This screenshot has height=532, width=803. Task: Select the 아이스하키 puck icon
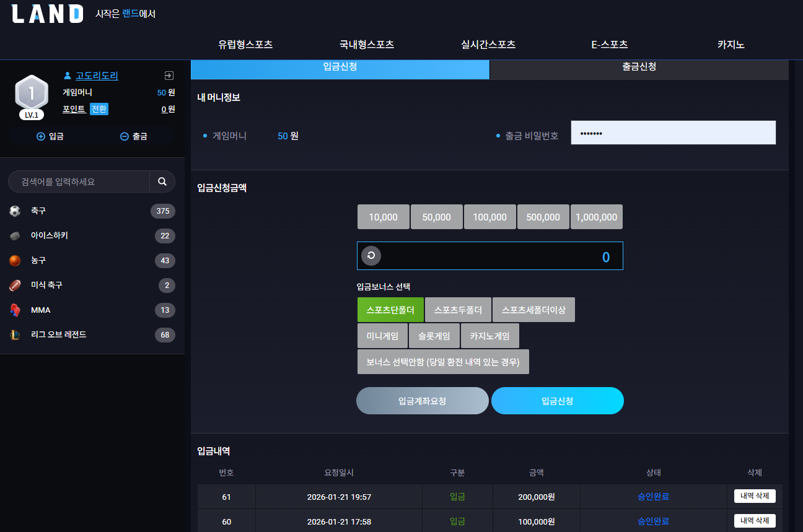point(15,236)
